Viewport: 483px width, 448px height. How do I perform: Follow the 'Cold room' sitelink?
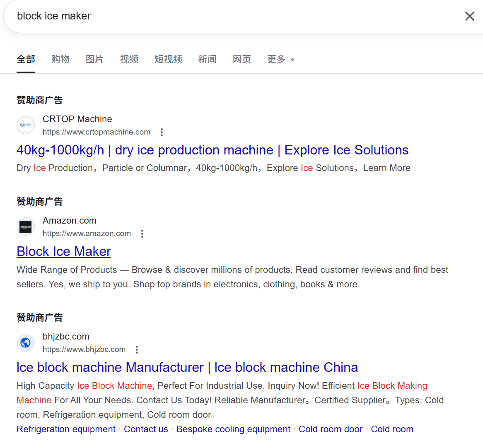pos(392,429)
